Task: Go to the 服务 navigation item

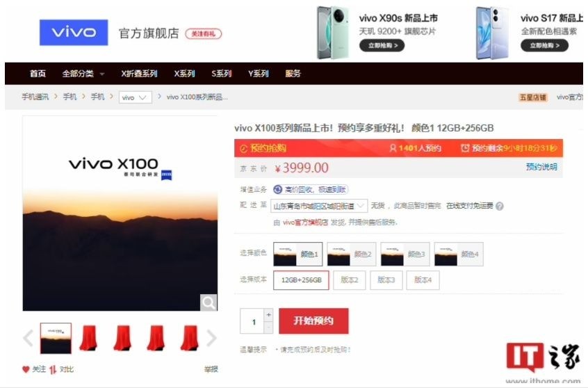Action: click(293, 74)
